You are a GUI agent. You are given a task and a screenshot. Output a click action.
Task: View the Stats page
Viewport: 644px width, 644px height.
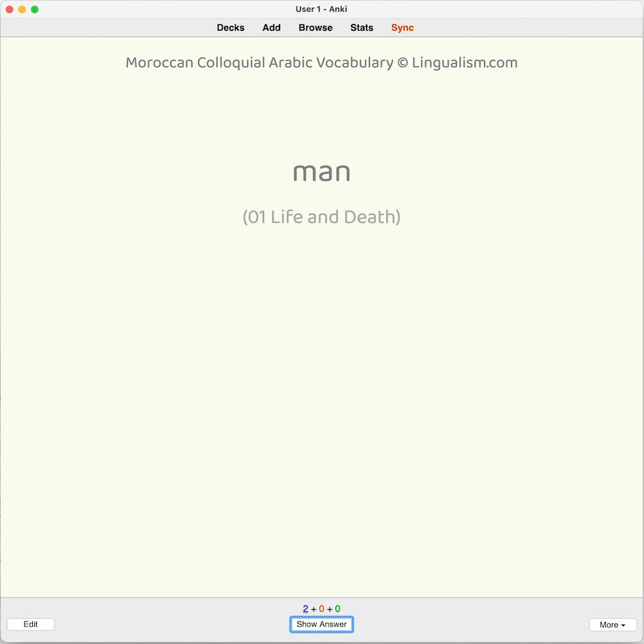pyautogui.click(x=361, y=28)
